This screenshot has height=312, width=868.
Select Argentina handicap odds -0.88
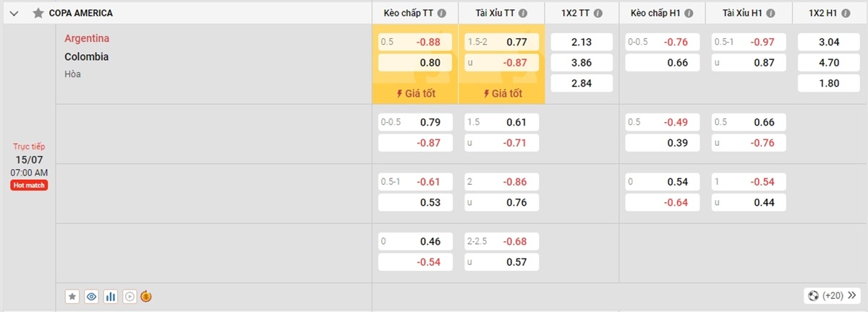415,42
